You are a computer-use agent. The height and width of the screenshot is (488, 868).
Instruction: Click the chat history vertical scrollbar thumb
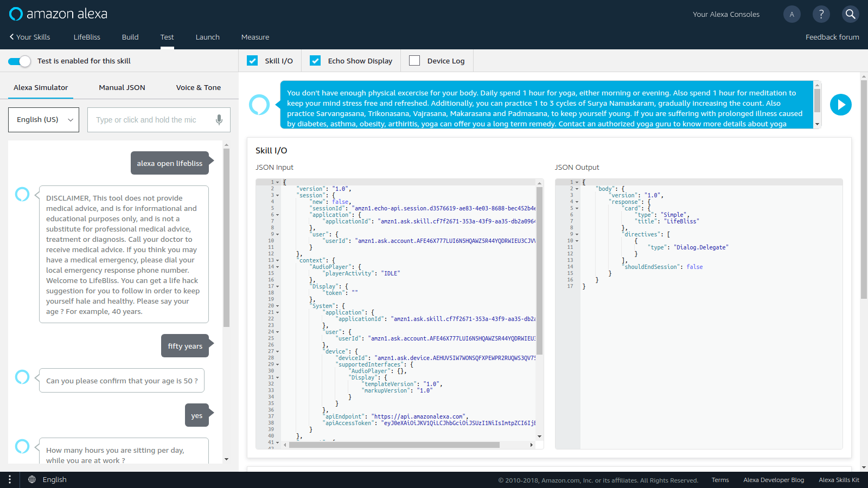(x=226, y=238)
